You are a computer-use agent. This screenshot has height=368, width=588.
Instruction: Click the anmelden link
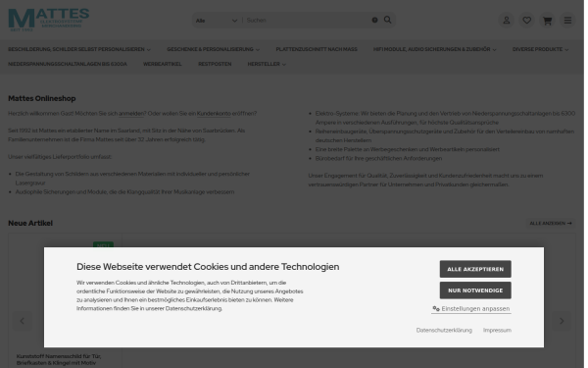pyautogui.click(x=132, y=114)
